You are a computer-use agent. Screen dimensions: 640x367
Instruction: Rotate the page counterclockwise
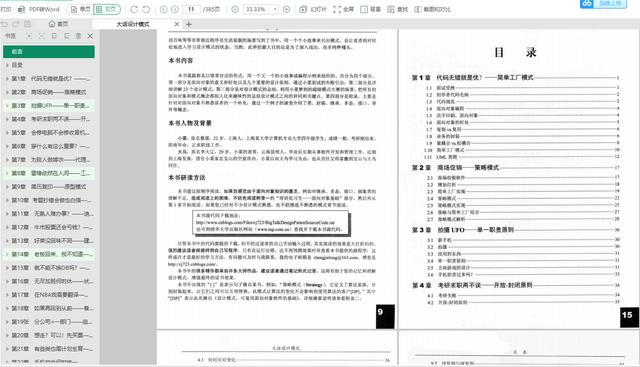(146, 9)
